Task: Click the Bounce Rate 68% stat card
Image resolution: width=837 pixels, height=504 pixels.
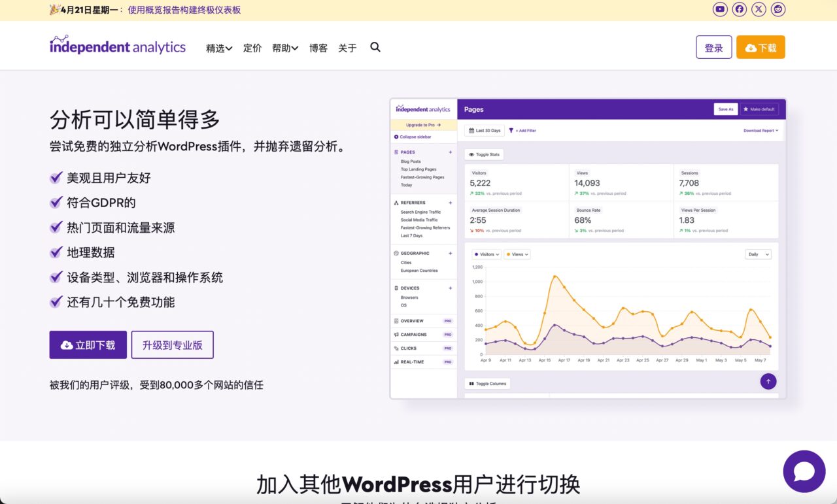Action: [621, 219]
